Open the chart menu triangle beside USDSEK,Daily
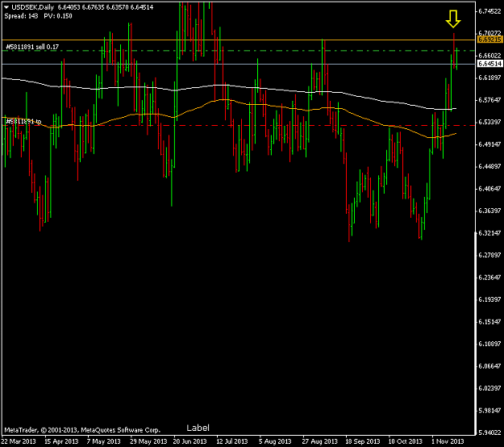Viewport: 504px width, 447px height. (6, 7)
